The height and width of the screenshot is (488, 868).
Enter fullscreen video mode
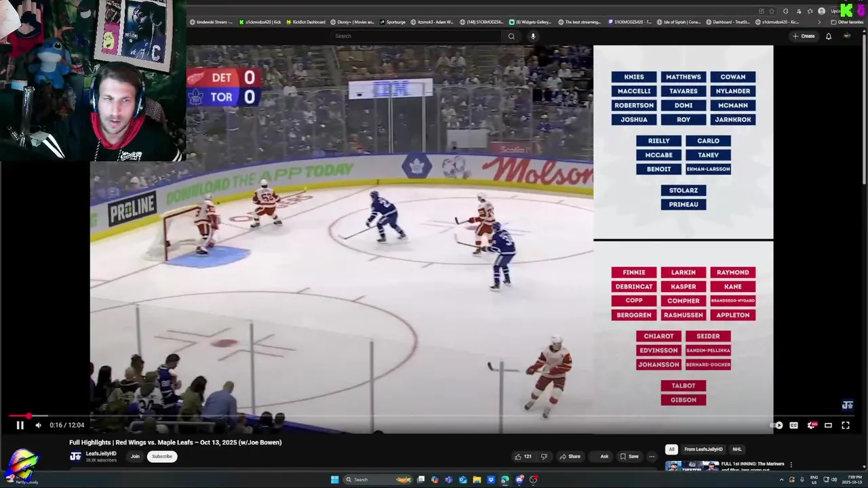pos(846,425)
